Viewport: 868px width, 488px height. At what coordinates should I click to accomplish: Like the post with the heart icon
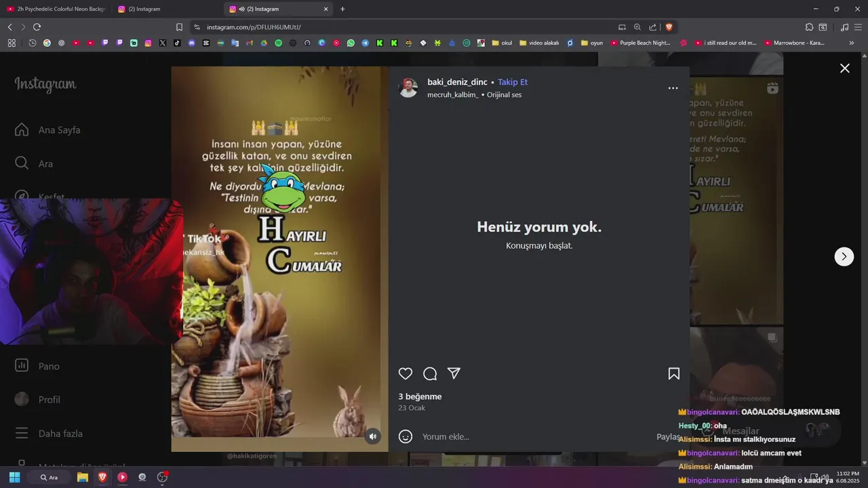click(406, 373)
